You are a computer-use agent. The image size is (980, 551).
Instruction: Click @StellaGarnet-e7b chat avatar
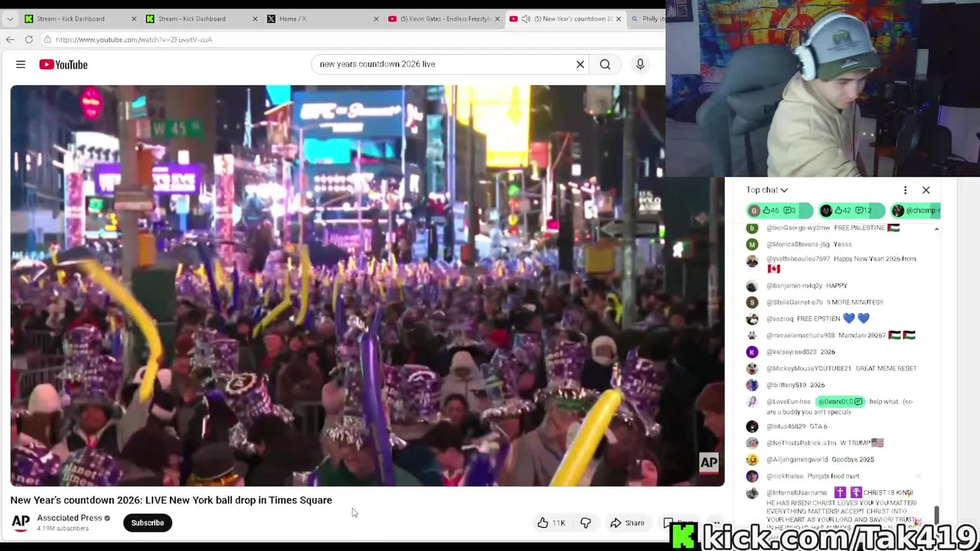coord(752,302)
